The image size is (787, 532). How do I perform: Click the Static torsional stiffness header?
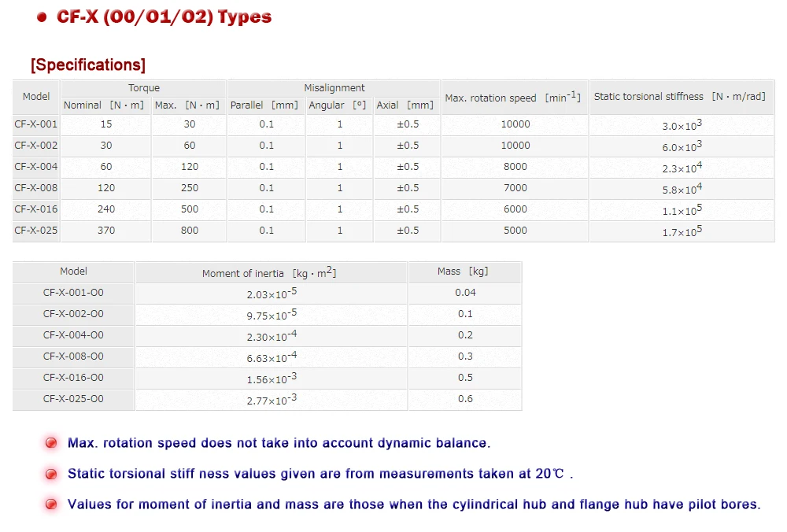click(682, 97)
